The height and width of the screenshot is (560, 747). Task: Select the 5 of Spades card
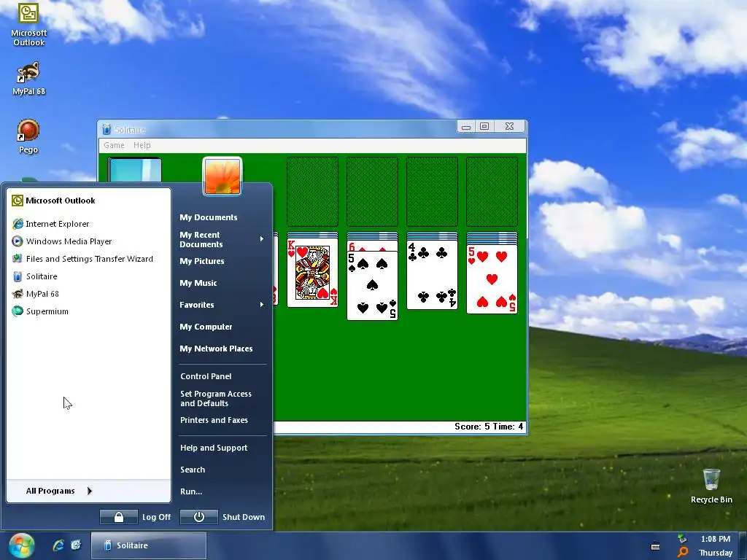[x=372, y=286]
